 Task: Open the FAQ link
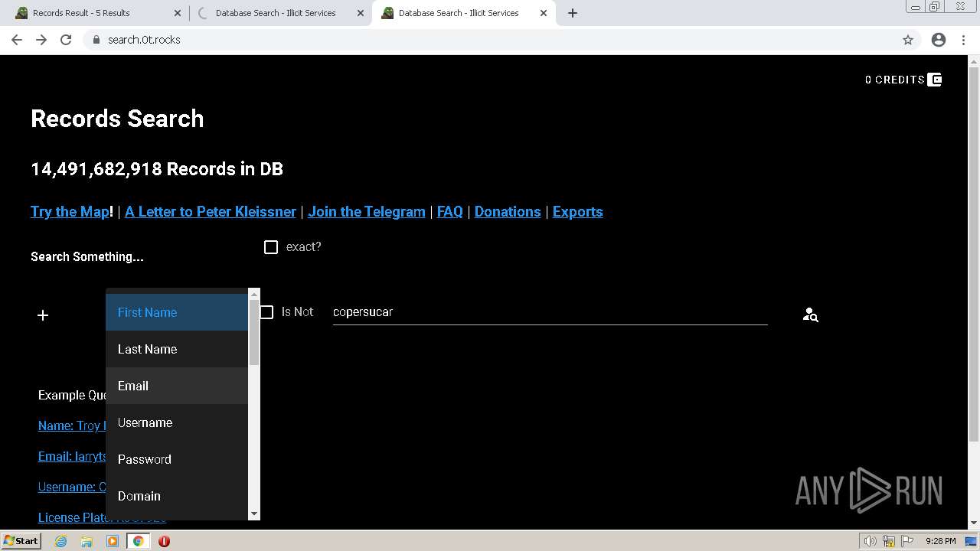coord(450,212)
